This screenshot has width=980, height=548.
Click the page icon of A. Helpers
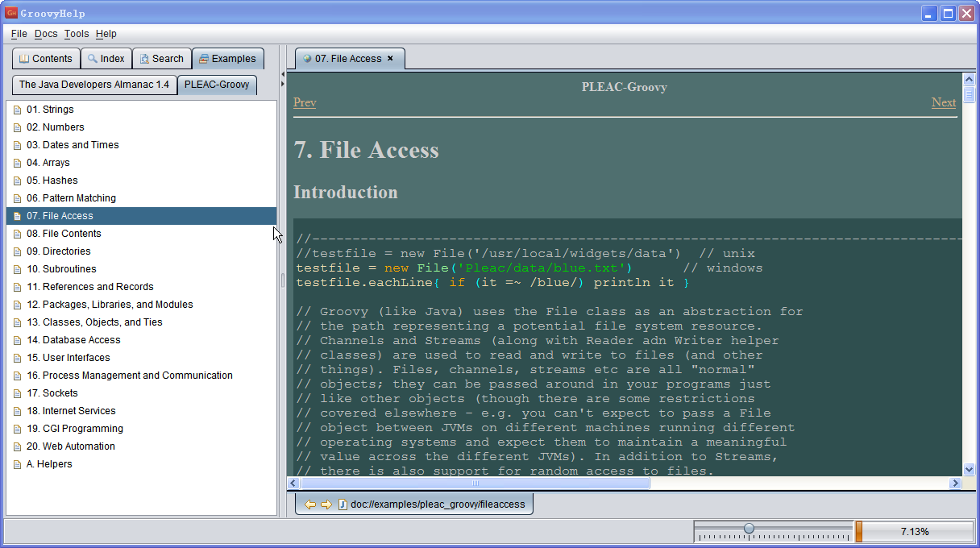coord(18,464)
